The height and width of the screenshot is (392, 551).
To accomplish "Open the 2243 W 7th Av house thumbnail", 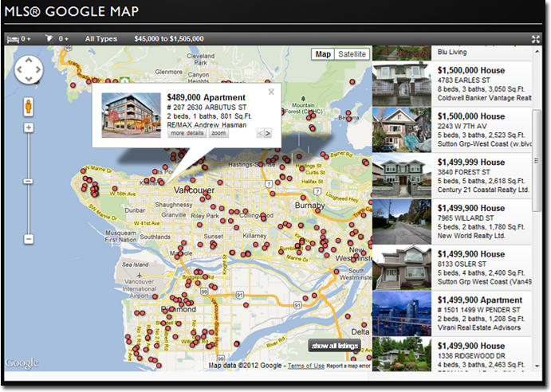I will tap(402, 130).
